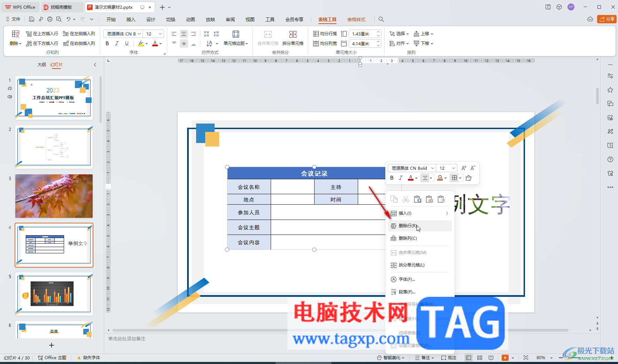
Task: Click the add new slide plus button
Action: [52, 345]
